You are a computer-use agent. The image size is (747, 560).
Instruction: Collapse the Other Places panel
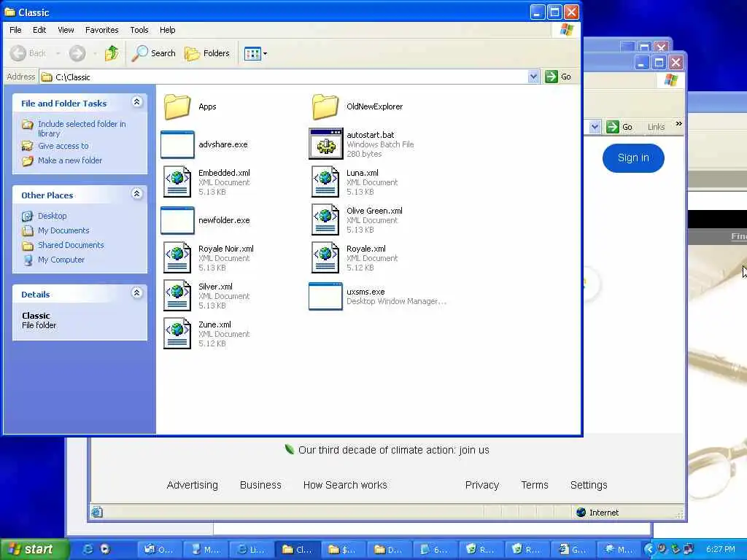click(x=136, y=194)
